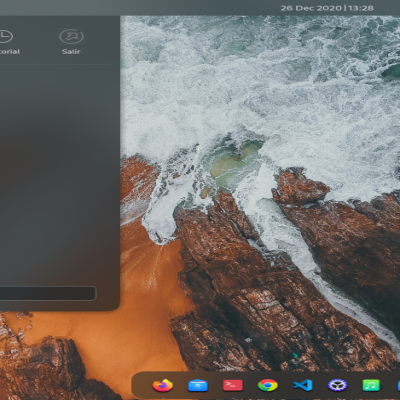Open the gear settings dock icon

point(337,385)
